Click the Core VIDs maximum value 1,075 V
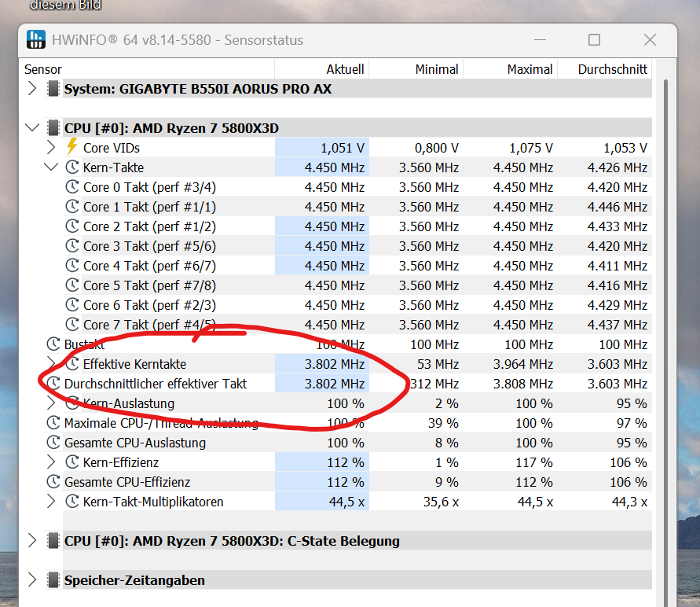Screen dimensions: 700x607 [531, 148]
